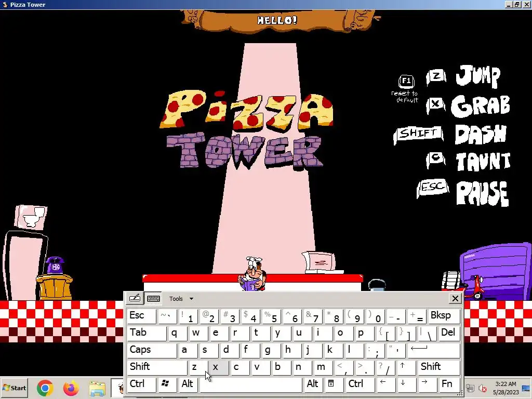The height and width of the screenshot is (399, 532).
Task: Tap the down arrow key
Action: (x=406, y=384)
